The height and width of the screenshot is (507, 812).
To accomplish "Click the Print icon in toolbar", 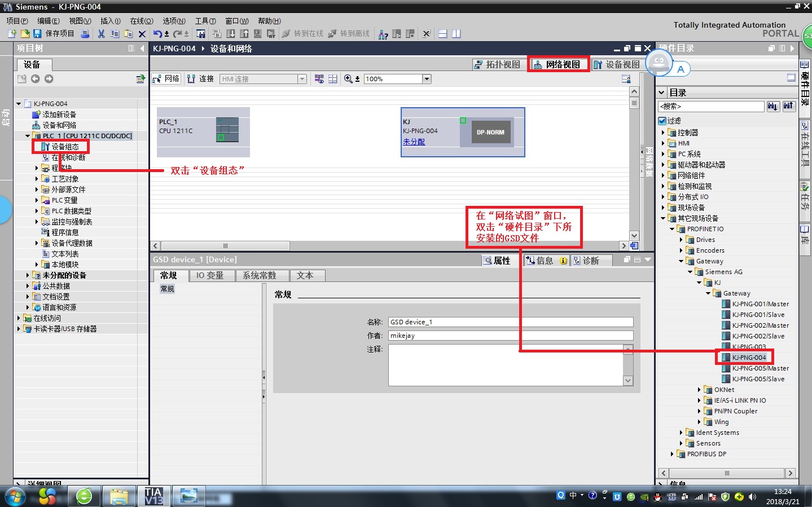I will [85, 34].
